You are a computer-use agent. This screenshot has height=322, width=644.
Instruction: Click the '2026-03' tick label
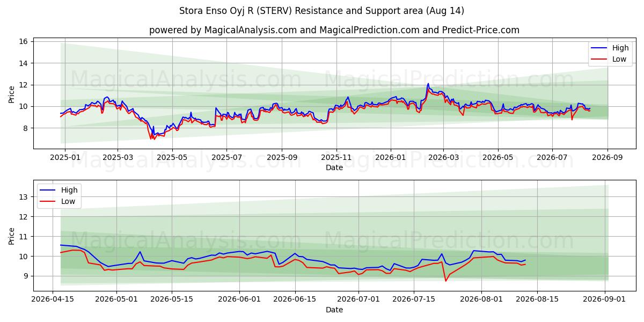(443, 158)
